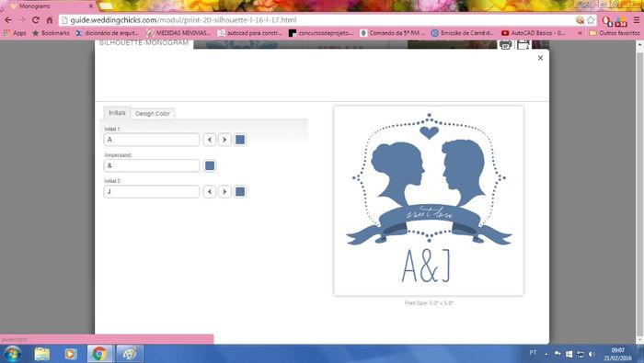Open the Ampersand color swatch
The height and width of the screenshot is (363, 644).
coord(210,165)
